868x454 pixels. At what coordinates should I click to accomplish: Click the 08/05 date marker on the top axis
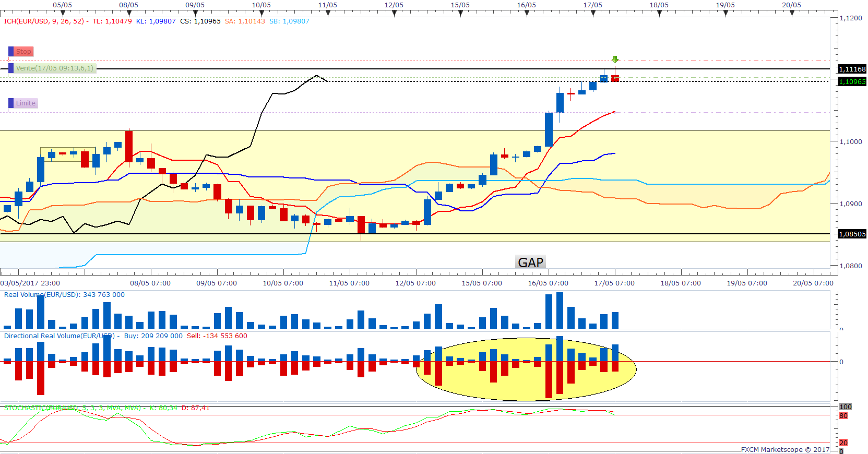tap(129, 5)
